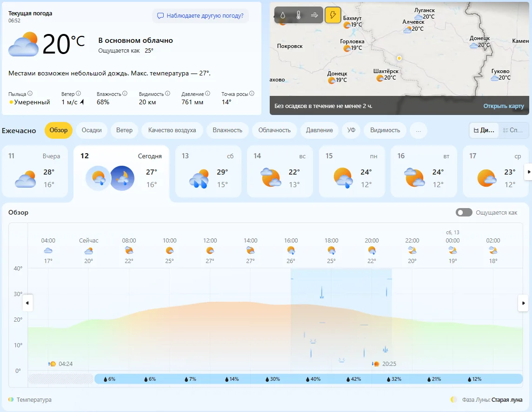Switch to chart view (Ди...)

(x=484, y=130)
